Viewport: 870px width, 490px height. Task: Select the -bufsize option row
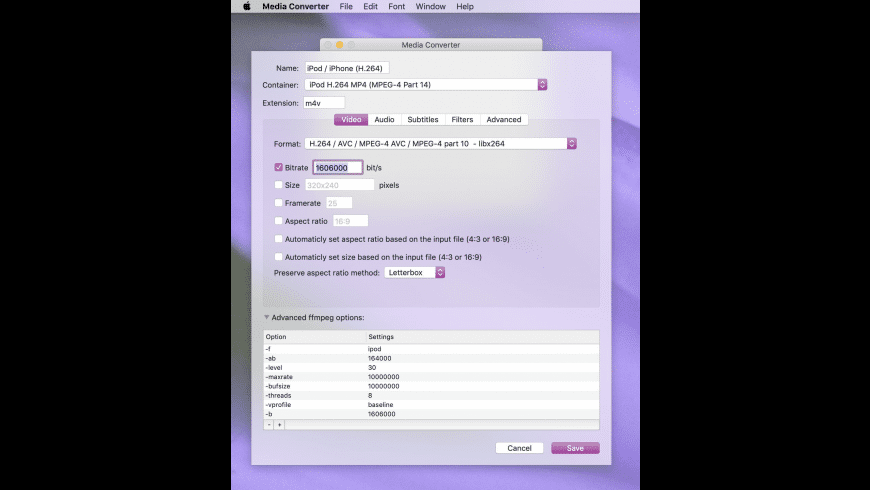point(431,386)
